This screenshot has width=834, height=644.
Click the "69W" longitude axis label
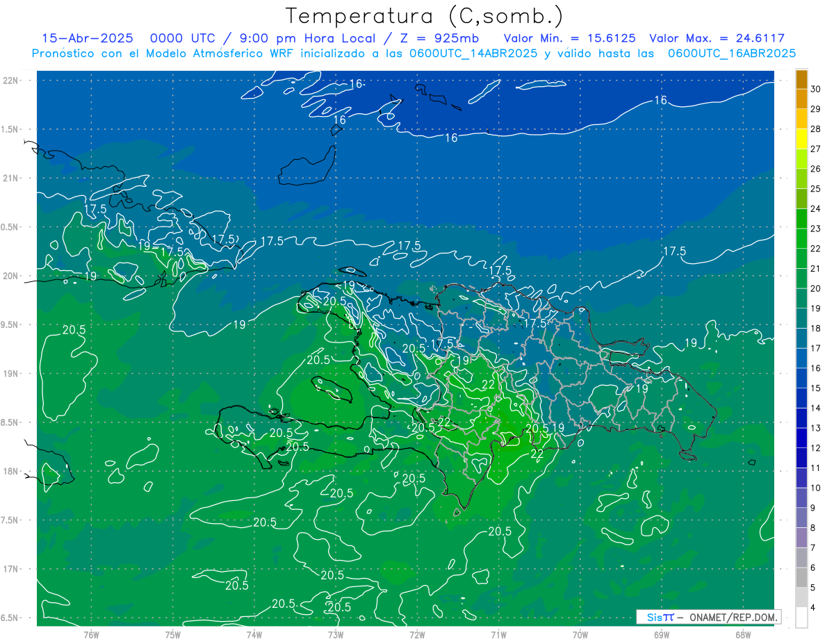pos(662,634)
